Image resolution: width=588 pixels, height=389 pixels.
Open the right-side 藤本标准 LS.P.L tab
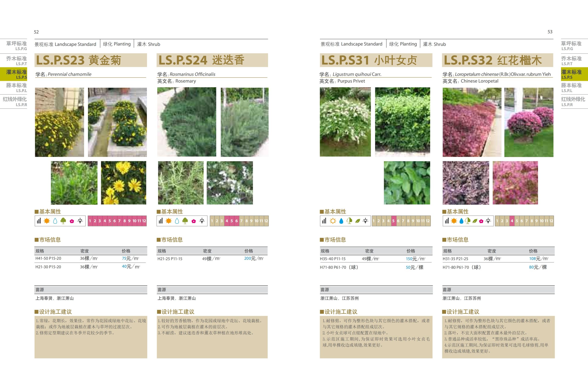[x=571, y=87]
